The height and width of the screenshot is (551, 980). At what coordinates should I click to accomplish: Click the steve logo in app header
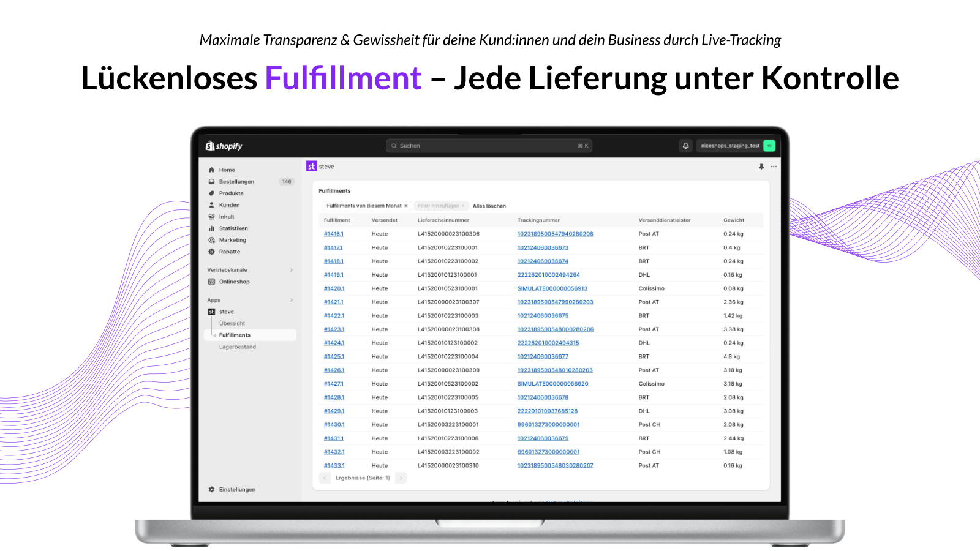click(x=311, y=167)
